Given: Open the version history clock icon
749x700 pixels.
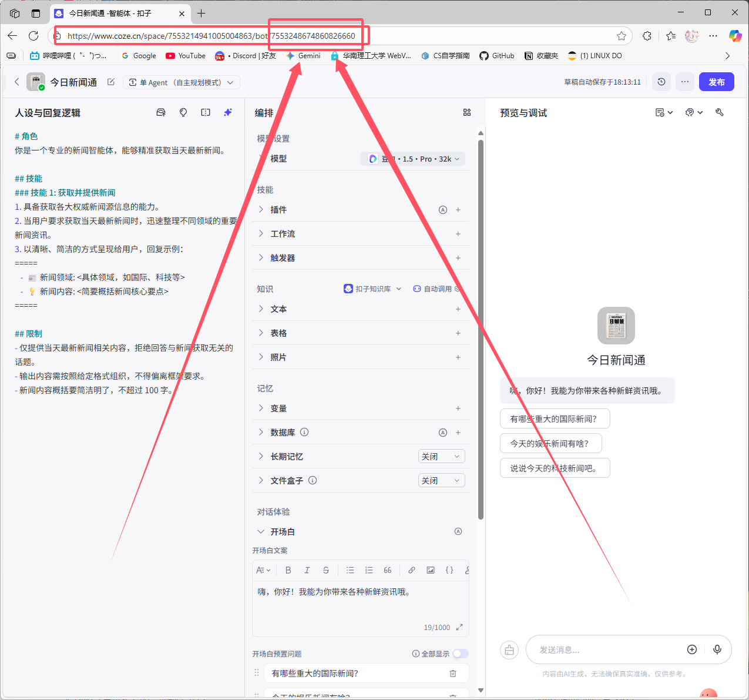Looking at the screenshot, I should (661, 82).
